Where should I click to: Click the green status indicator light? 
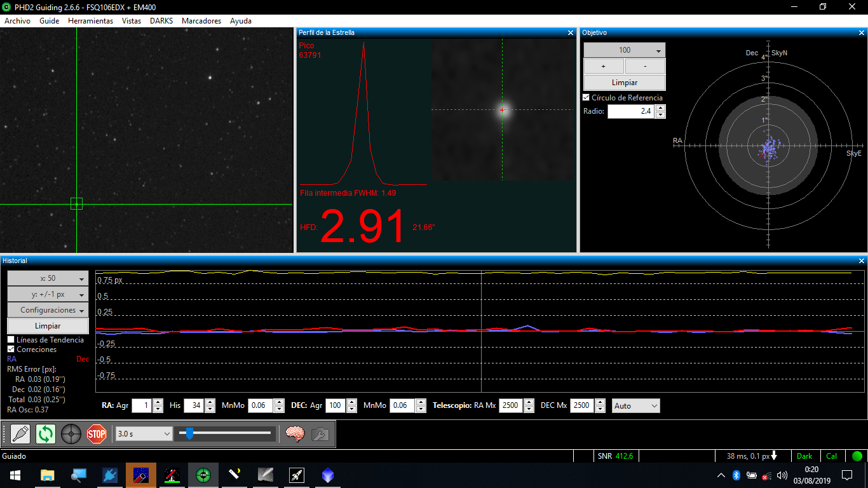click(x=857, y=456)
